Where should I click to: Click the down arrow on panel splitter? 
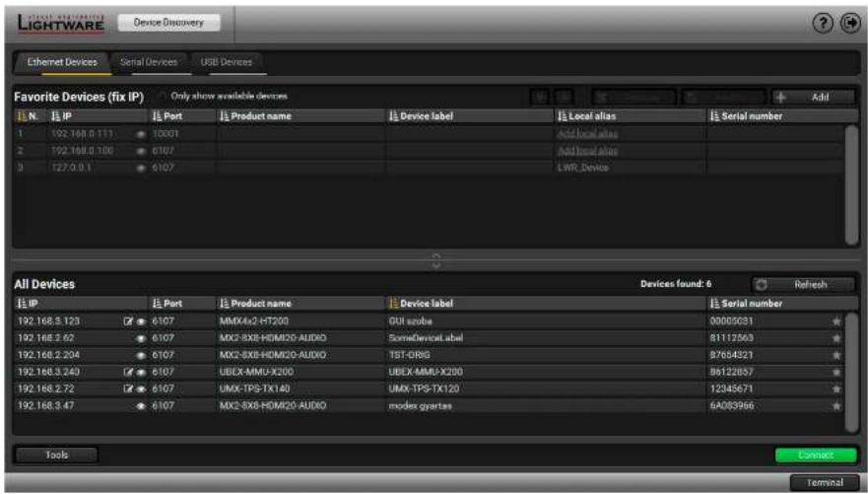point(436,265)
